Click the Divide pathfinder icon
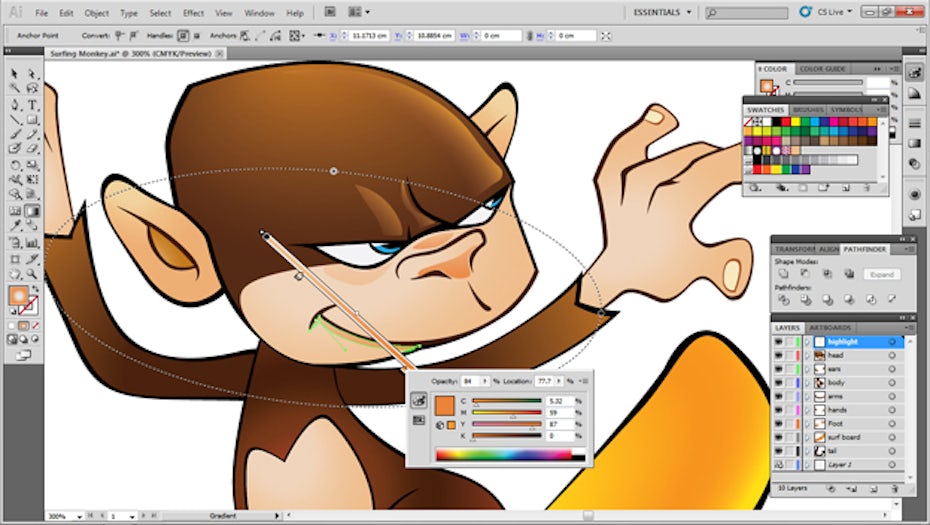The height and width of the screenshot is (525, 930). (x=783, y=300)
